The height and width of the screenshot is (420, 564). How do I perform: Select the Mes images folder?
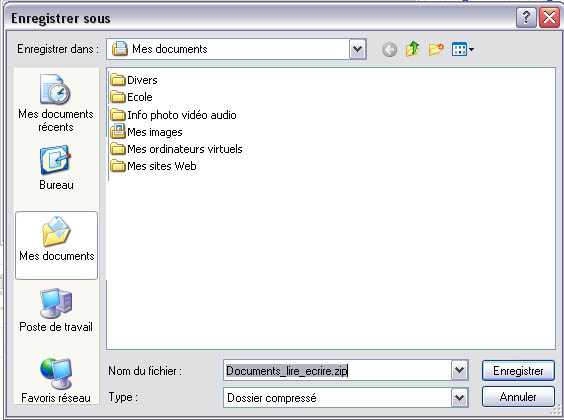pyautogui.click(x=146, y=132)
